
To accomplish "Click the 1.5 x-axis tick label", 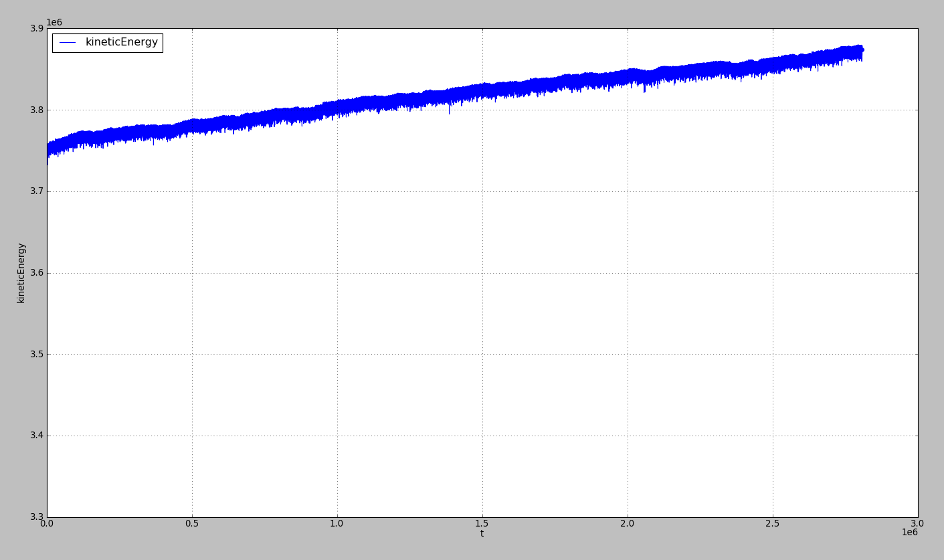I will click(x=482, y=523).
